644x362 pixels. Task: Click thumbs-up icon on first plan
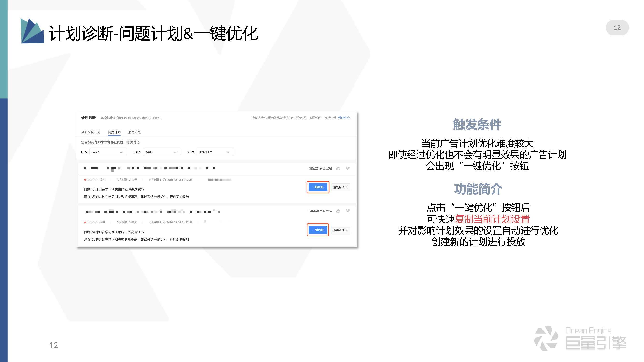pos(338,168)
